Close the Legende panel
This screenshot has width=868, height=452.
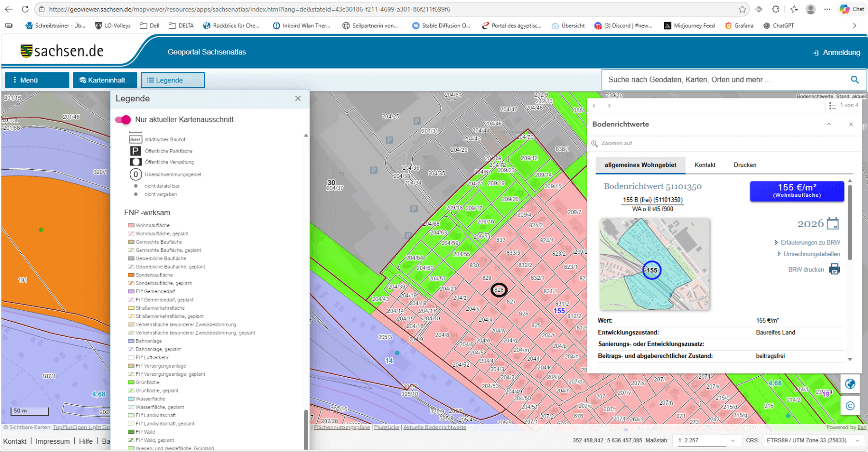click(x=298, y=98)
